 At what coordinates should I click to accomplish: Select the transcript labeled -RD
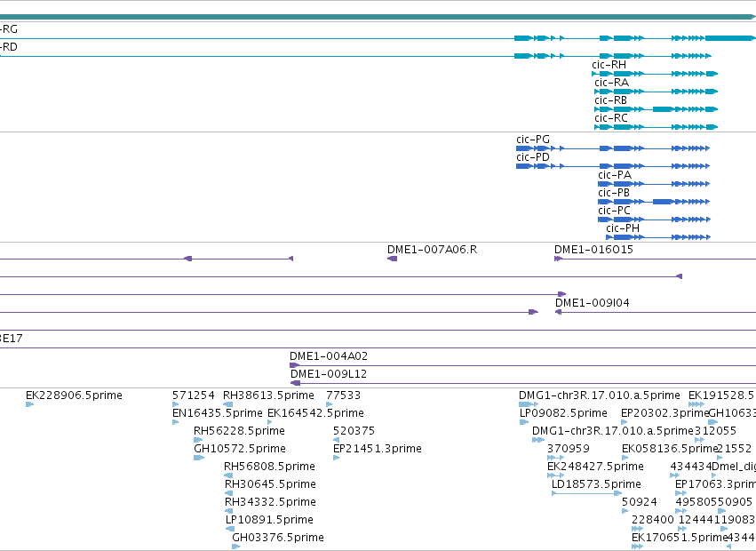355,56
